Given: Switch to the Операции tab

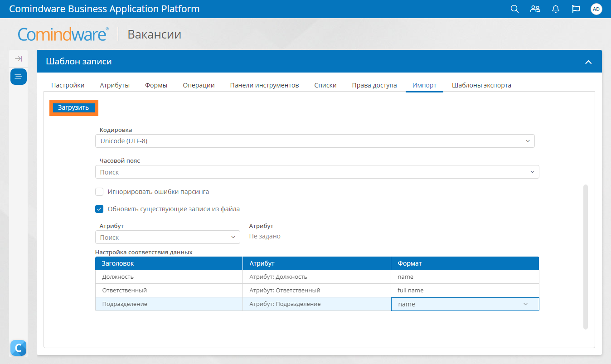Looking at the screenshot, I should coord(199,85).
